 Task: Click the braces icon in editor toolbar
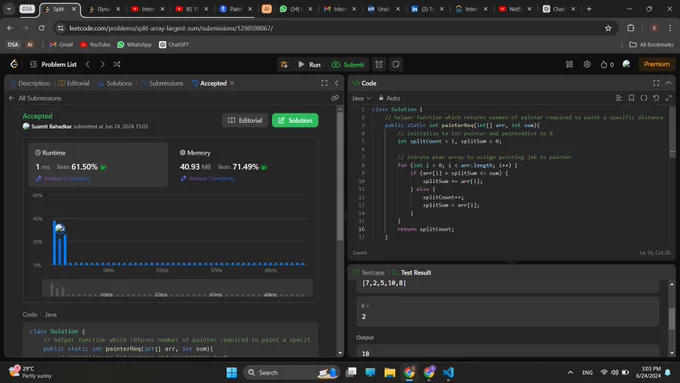click(x=644, y=98)
